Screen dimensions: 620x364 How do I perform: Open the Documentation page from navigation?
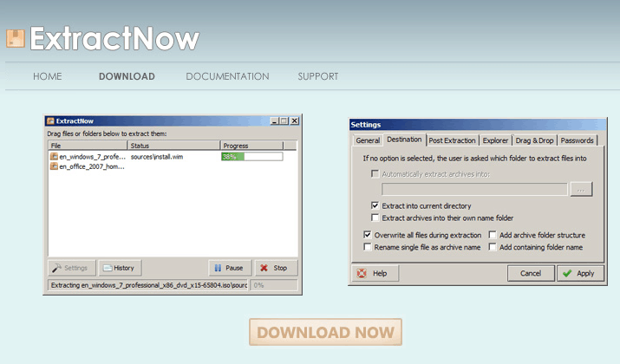click(x=227, y=76)
